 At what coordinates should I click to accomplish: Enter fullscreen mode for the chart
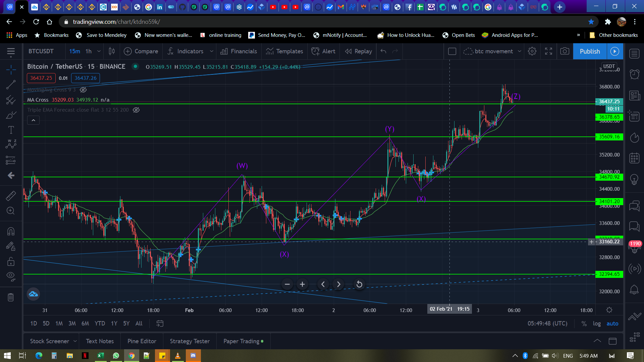[x=548, y=51]
